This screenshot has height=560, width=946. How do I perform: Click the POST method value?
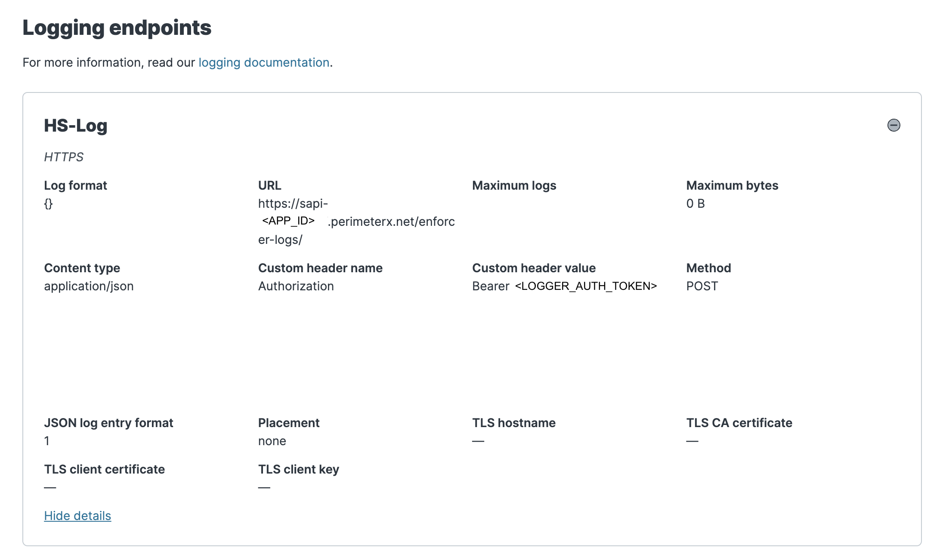702,286
